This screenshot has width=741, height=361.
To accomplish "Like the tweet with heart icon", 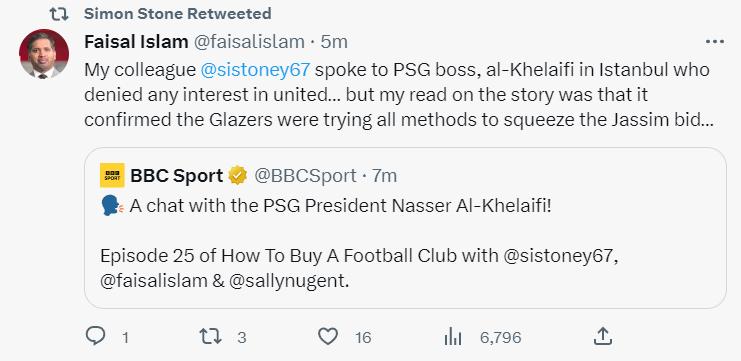I will click(x=327, y=337).
